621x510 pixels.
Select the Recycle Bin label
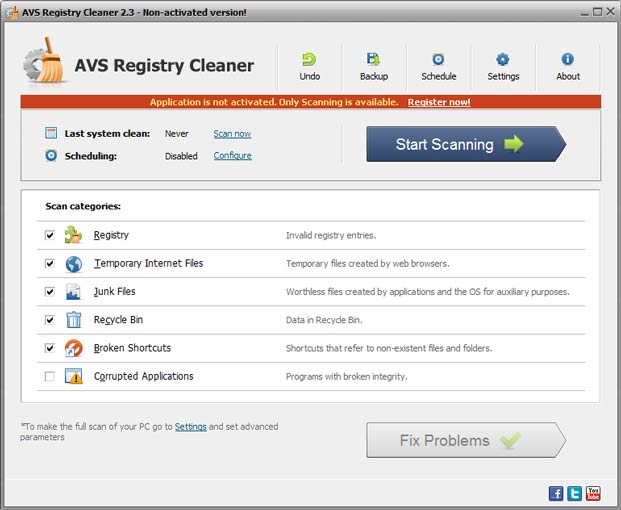(118, 320)
